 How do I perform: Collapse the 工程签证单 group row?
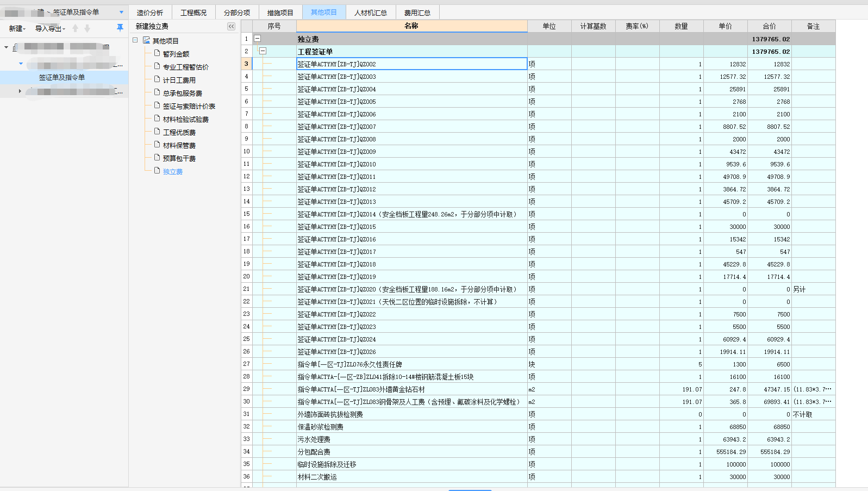pos(263,51)
